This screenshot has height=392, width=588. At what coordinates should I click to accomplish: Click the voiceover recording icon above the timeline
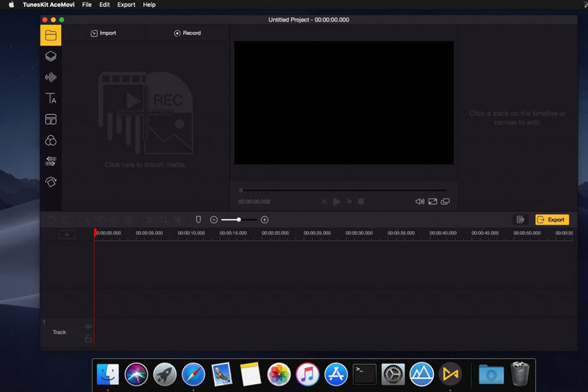click(x=198, y=220)
